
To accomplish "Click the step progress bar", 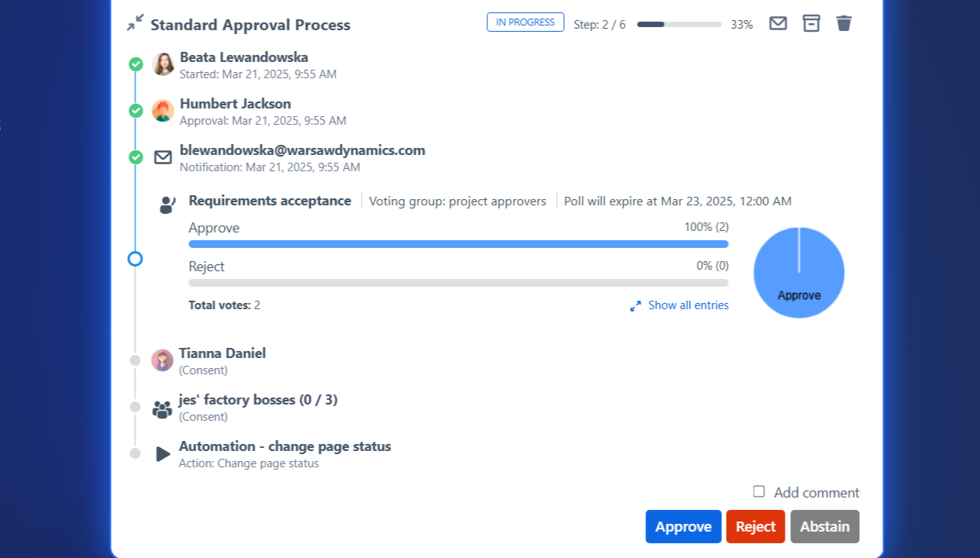I will [679, 24].
